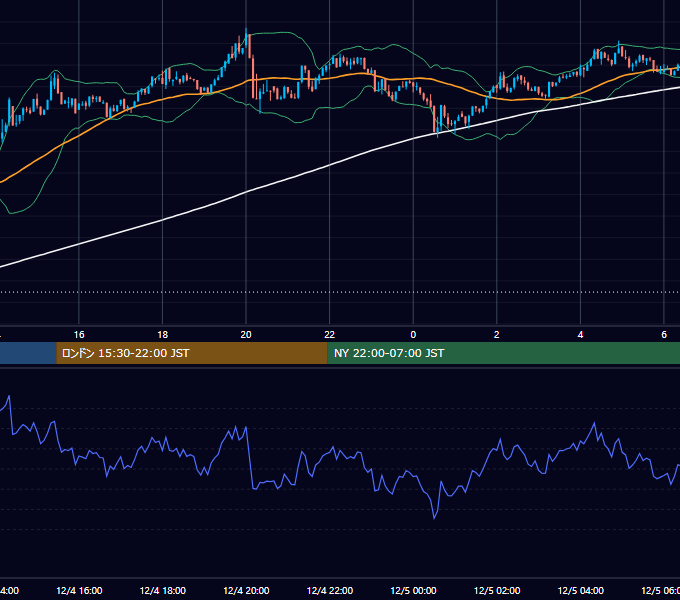
Task: Click the "12/5 04:00" date label
Action: click(x=581, y=590)
